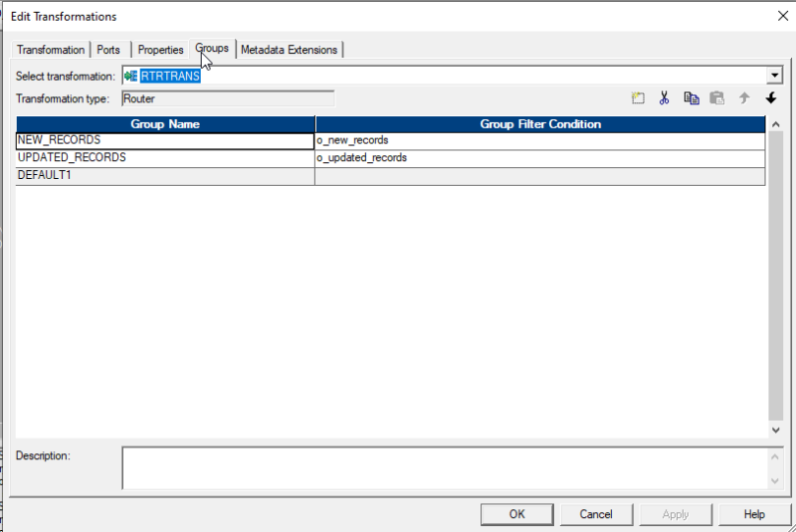Open the Select transformation dropdown
Image resolution: width=796 pixels, height=532 pixels.
774,76
